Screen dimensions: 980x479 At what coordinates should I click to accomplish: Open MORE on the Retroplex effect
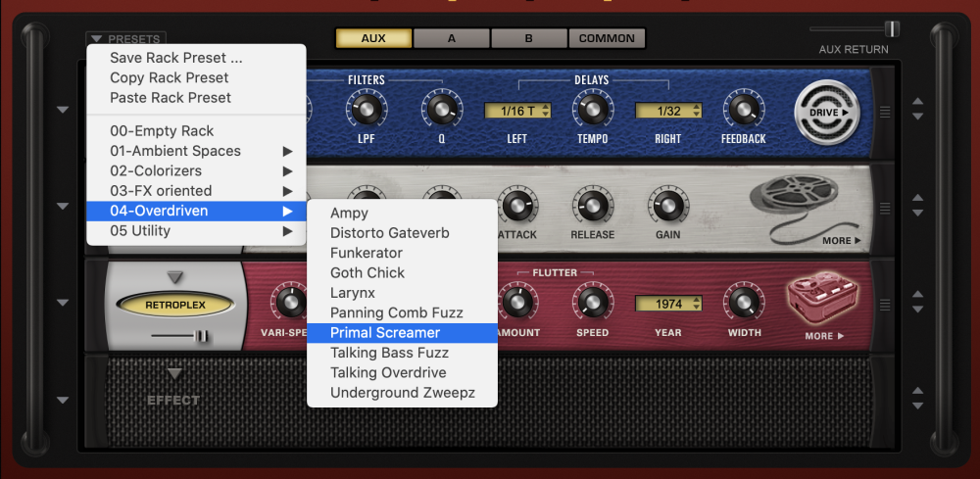[824, 336]
